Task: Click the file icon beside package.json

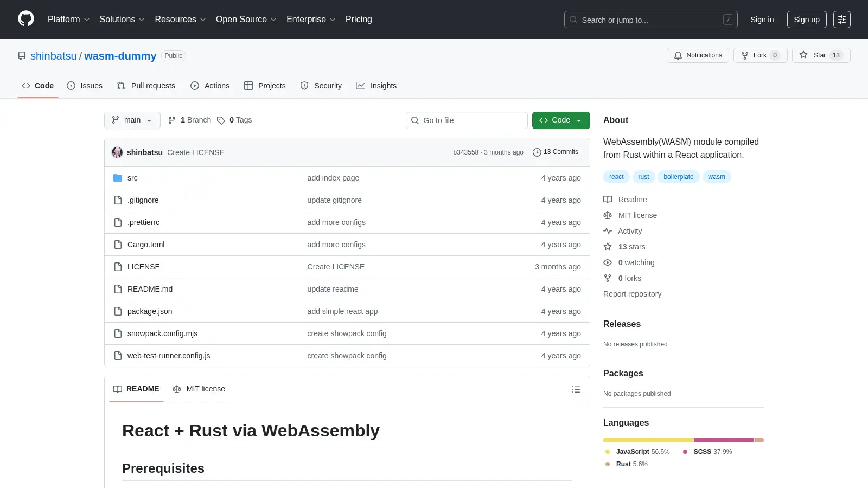Action: click(x=118, y=311)
